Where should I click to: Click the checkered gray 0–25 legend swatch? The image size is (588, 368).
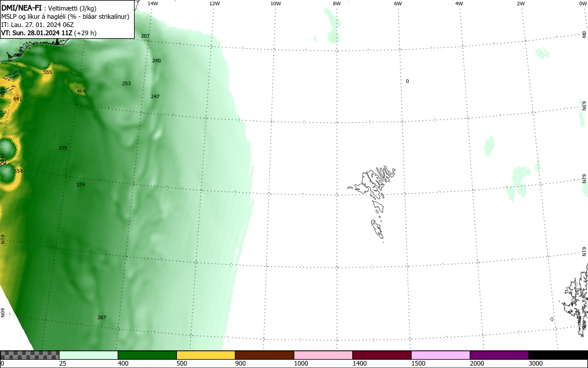tap(29, 355)
